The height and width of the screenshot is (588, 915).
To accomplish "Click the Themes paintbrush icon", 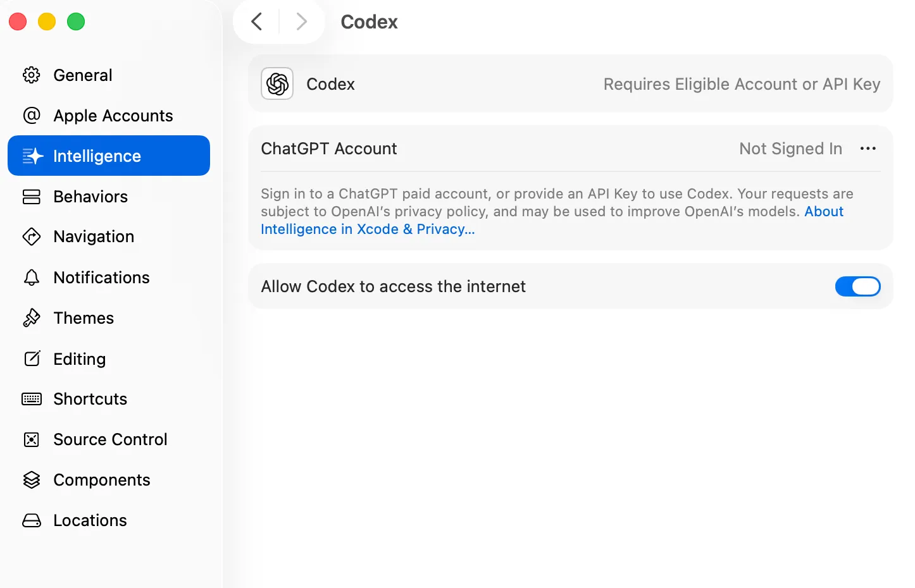I will [32, 318].
